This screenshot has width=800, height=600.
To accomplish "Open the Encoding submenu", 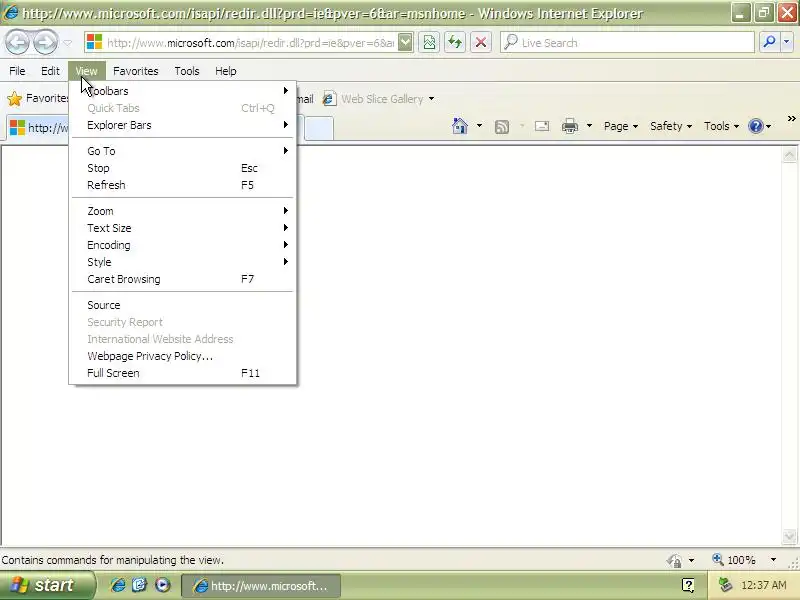I will pos(183,245).
